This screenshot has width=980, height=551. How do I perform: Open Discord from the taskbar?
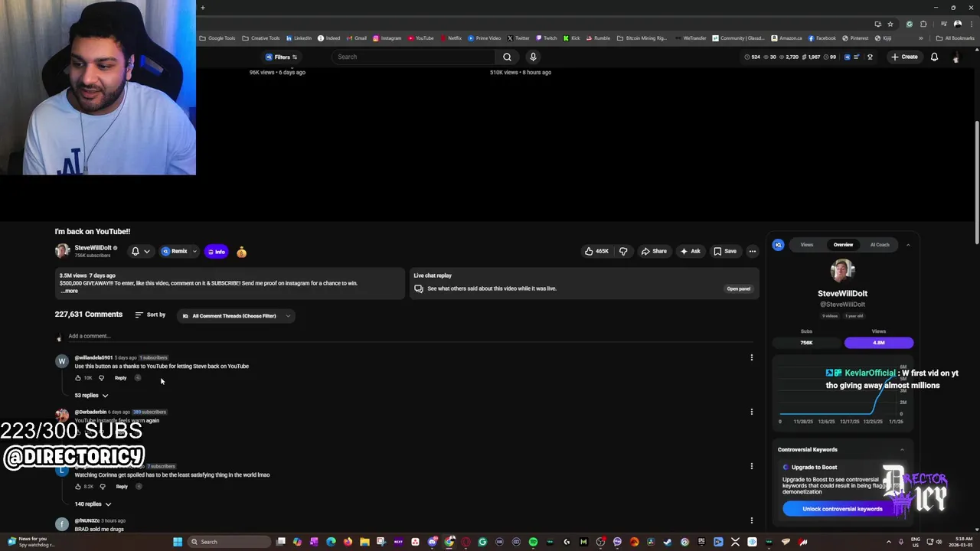pos(433,542)
